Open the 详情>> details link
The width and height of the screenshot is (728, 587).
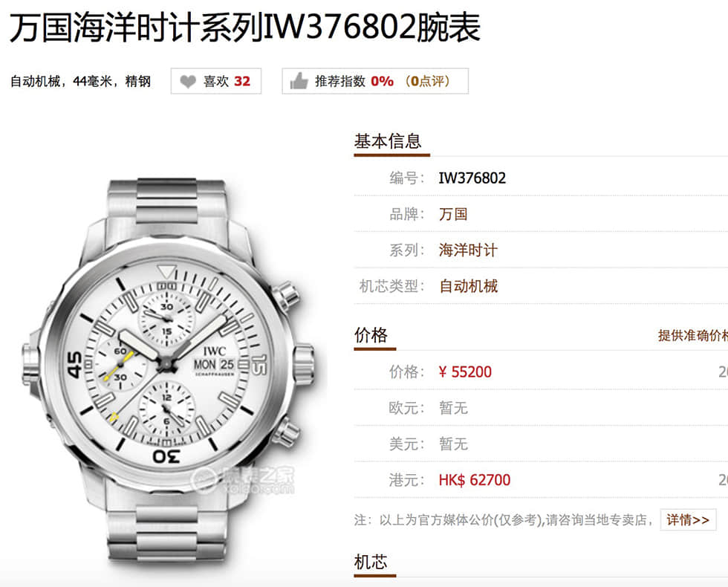click(x=688, y=519)
